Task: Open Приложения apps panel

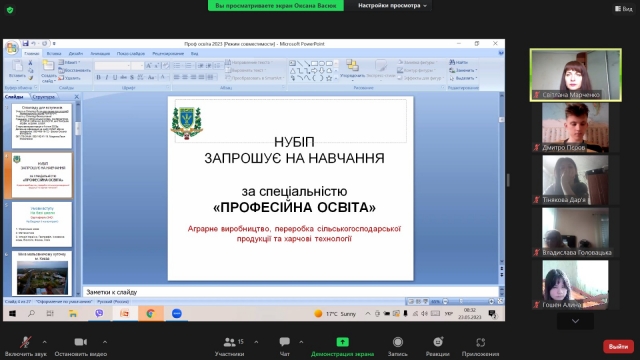Action: tap(480, 346)
